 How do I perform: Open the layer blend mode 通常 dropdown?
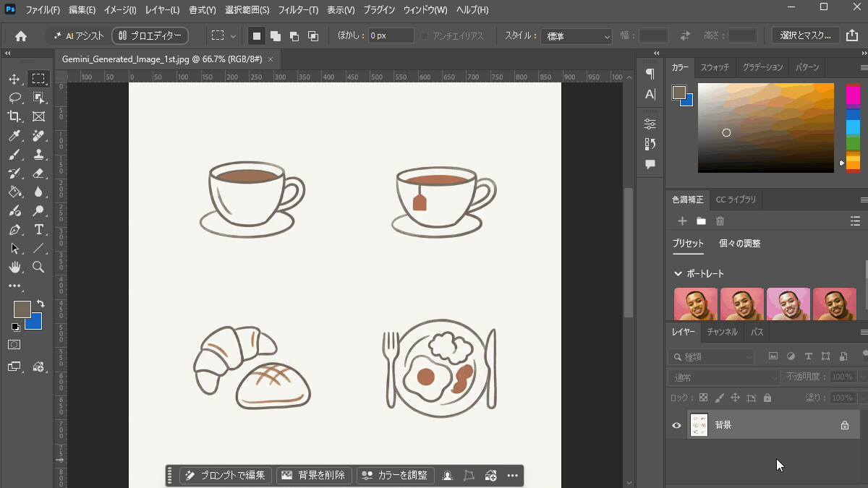tap(723, 377)
